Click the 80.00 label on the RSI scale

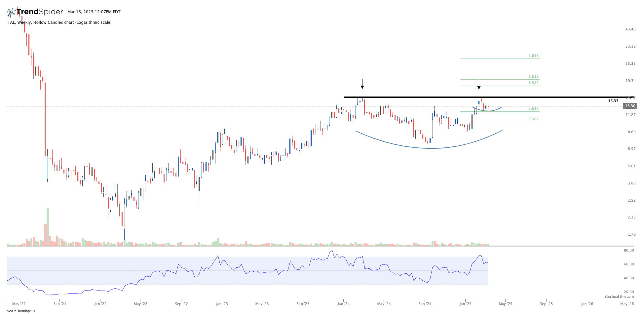pyautogui.click(x=629, y=250)
